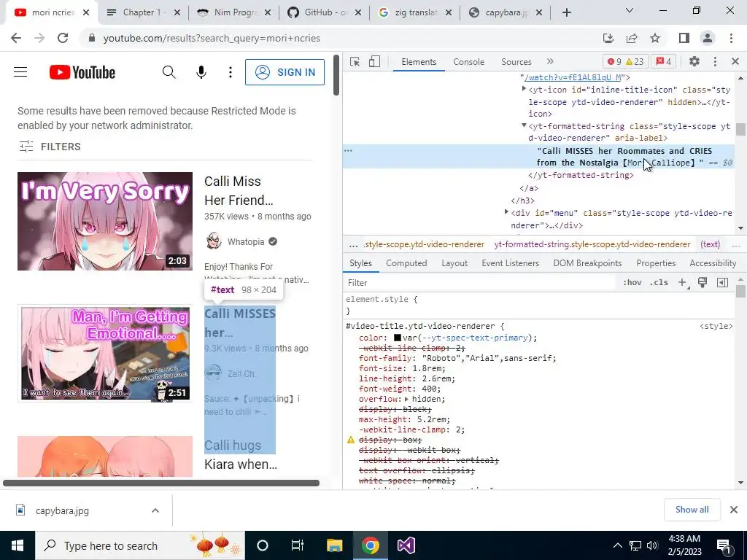This screenshot has height=560, width=747.
Task: Toggle the Chrome side panel
Action: coord(684,38)
